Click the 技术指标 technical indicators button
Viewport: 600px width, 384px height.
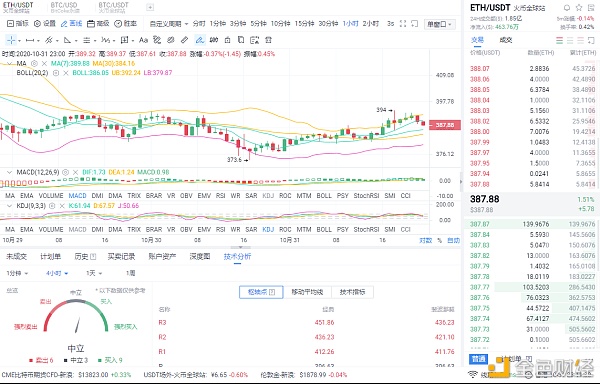click(x=352, y=292)
